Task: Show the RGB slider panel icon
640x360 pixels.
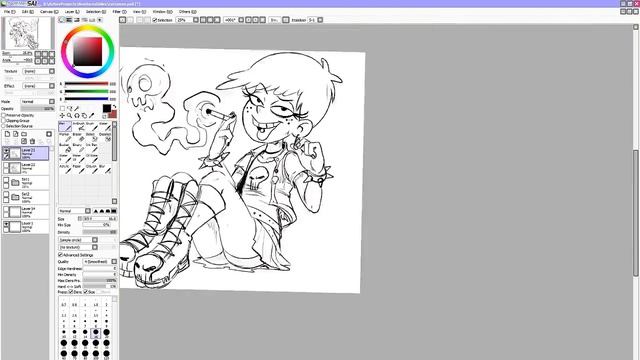Action: [x=69, y=20]
